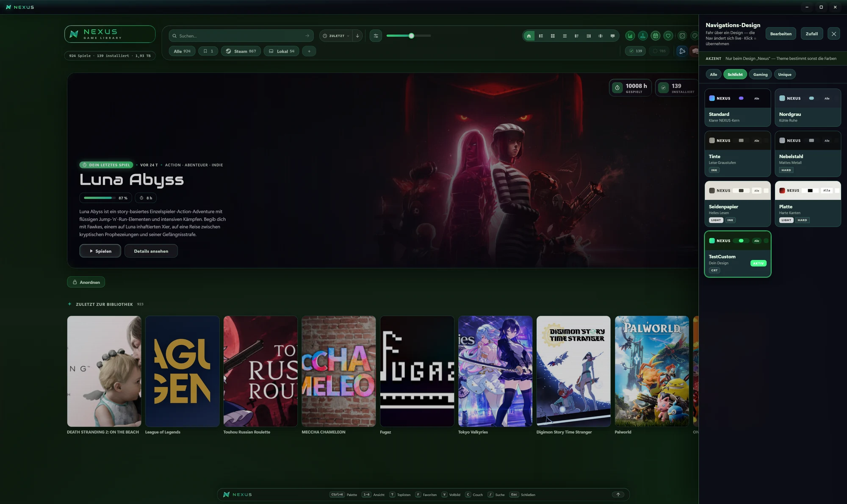Switch to the compact grid view icon
The image size is (847, 504).
588,36
